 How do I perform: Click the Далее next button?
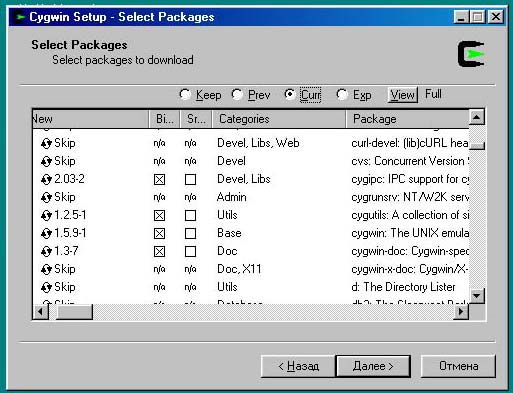[373, 366]
